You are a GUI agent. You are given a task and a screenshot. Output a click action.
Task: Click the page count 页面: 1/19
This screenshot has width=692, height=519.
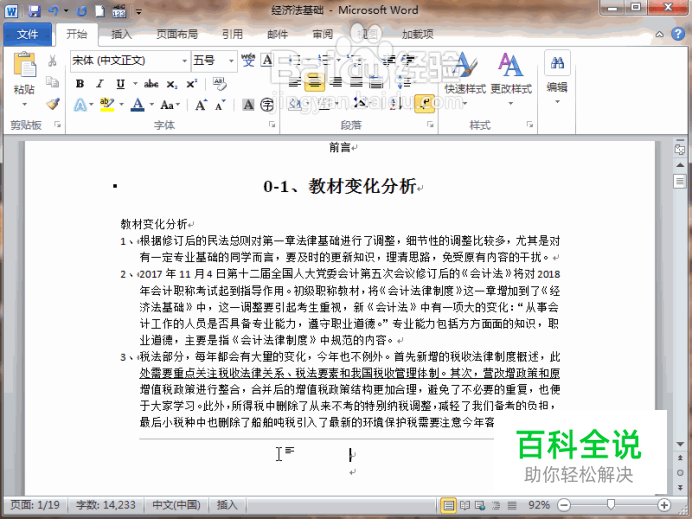point(35,505)
